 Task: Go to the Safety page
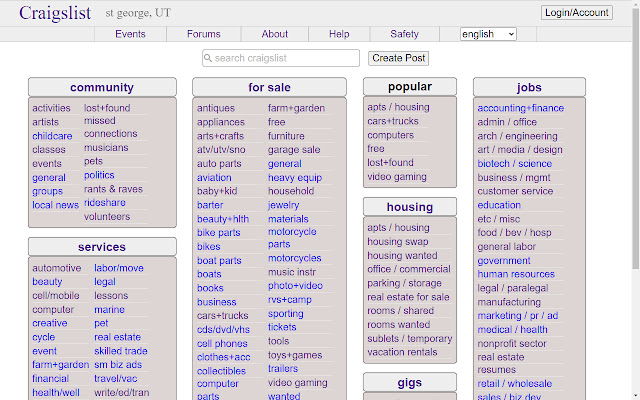[x=404, y=34]
